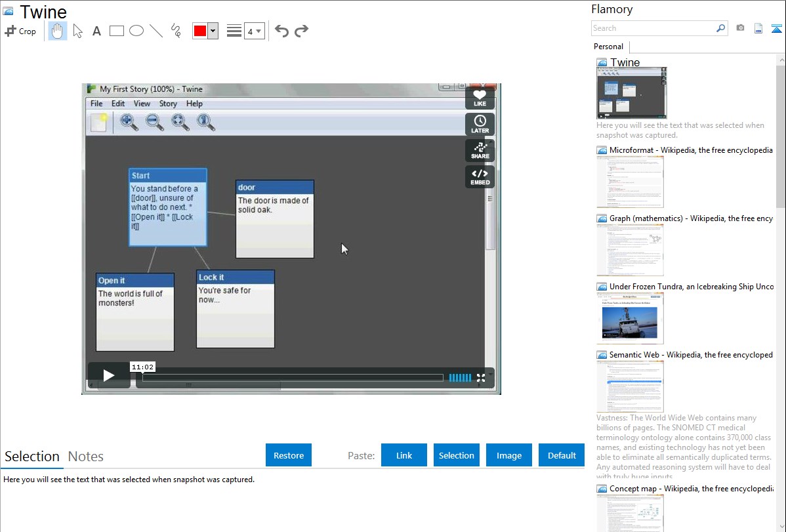The width and height of the screenshot is (786, 532).
Task: Play the video
Action: (x=109, y=375)
